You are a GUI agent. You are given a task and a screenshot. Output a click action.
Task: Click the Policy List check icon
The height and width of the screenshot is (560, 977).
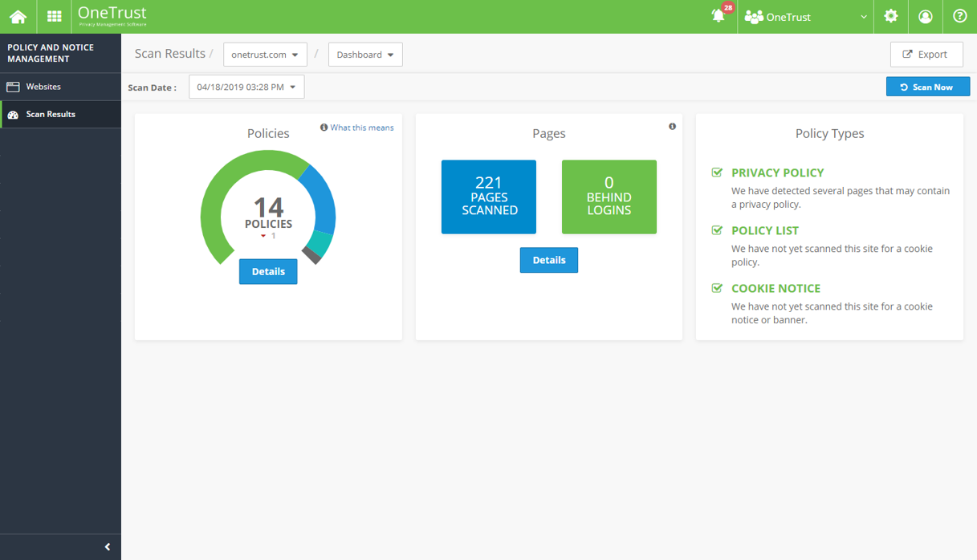tap(717, 230)
